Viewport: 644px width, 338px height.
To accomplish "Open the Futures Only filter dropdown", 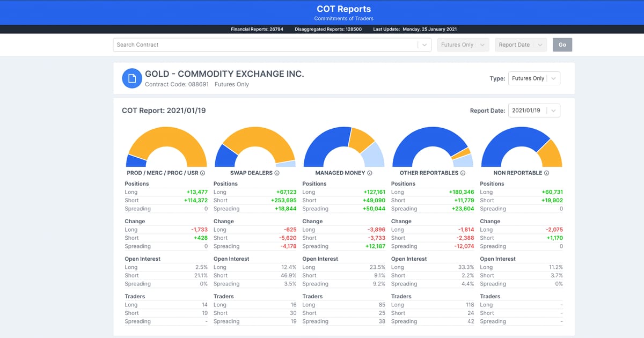I will click(463, 45).
